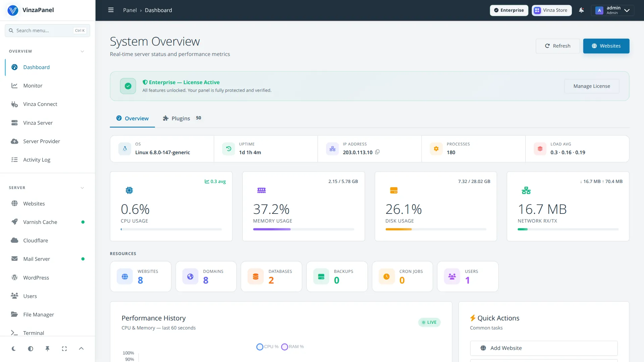Toggle the CPU % chart legend
This screenshot has width=644, height=362.
click(267, 347)
